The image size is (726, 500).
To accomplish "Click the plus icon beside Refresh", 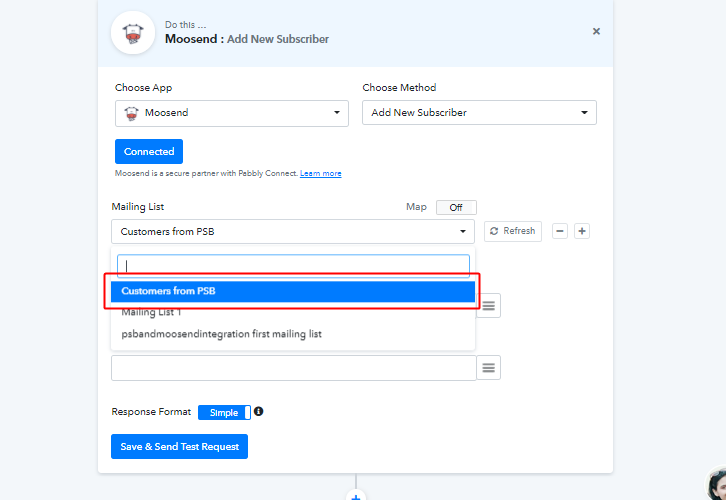I will click(582, 231).
